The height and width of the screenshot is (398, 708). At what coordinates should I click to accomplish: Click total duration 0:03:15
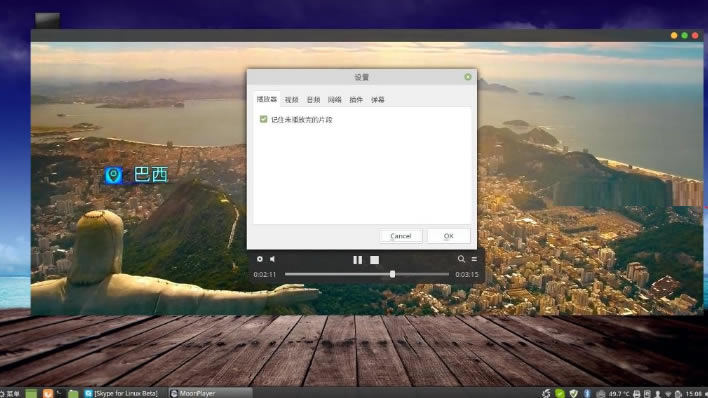point(466,274)
